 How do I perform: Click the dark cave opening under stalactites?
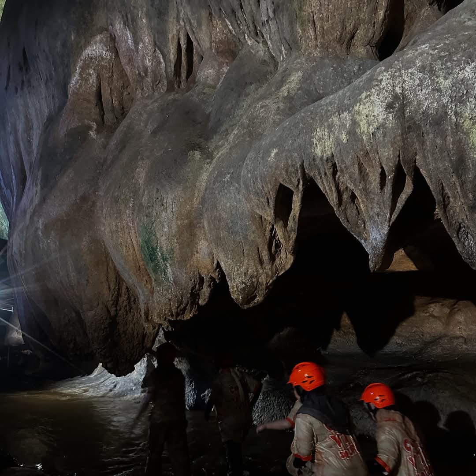pos(326,273)
